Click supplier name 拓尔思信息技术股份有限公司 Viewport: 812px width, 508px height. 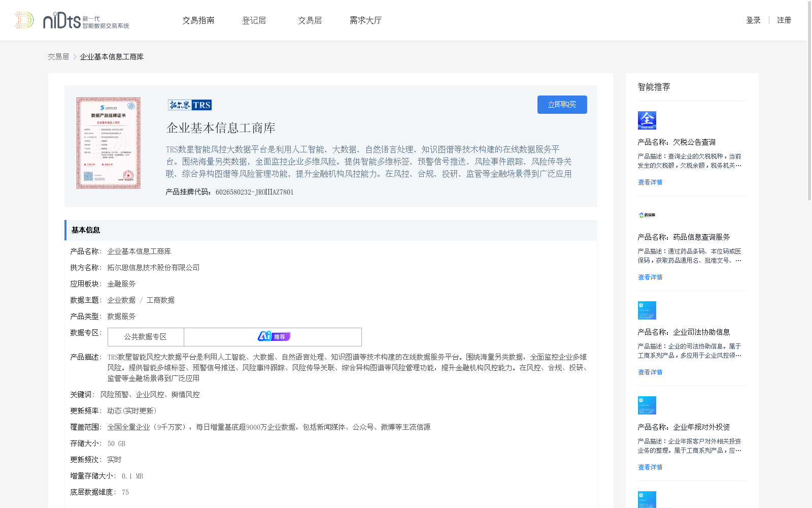point(153,268)
